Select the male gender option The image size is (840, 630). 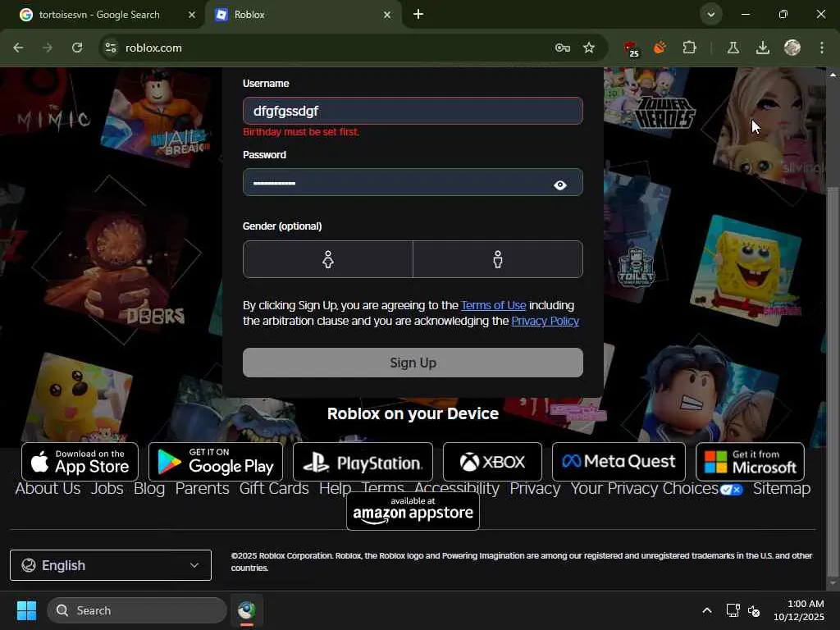(x=498, y=259)
